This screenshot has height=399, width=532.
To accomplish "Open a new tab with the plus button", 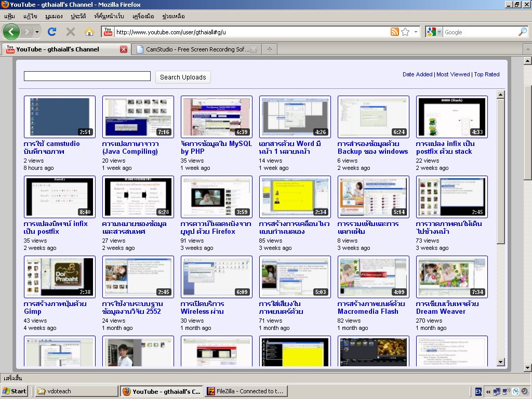I will click(x=270, y=49).
